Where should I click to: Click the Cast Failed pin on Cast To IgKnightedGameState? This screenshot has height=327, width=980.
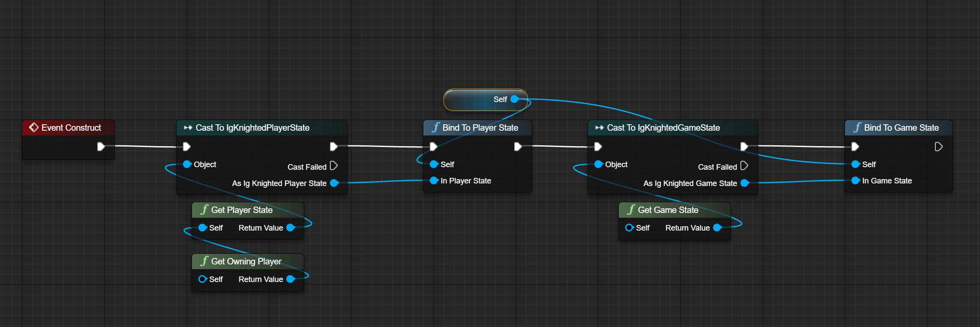pyautogui.click(x=745, y=166)
